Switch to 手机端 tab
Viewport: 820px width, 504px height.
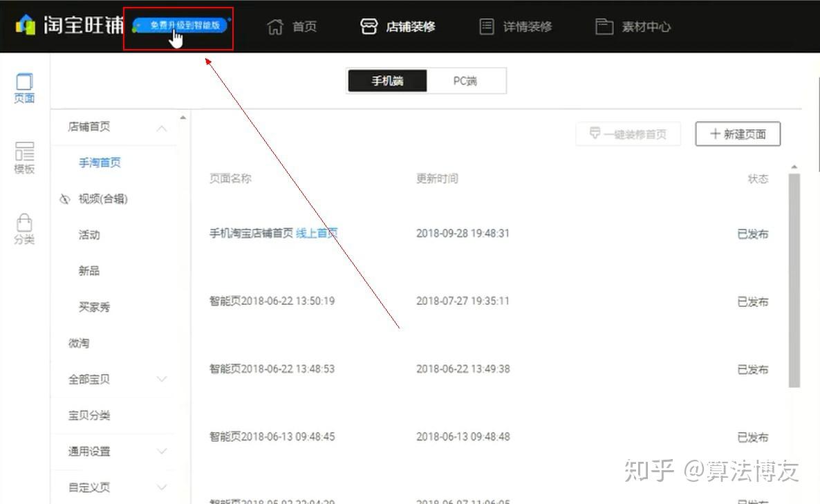[387, 81]
